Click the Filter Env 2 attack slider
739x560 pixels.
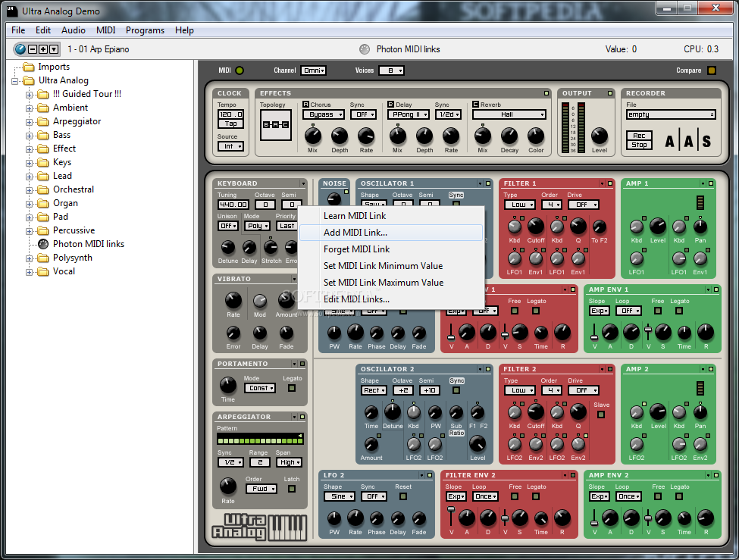(451, 516)
